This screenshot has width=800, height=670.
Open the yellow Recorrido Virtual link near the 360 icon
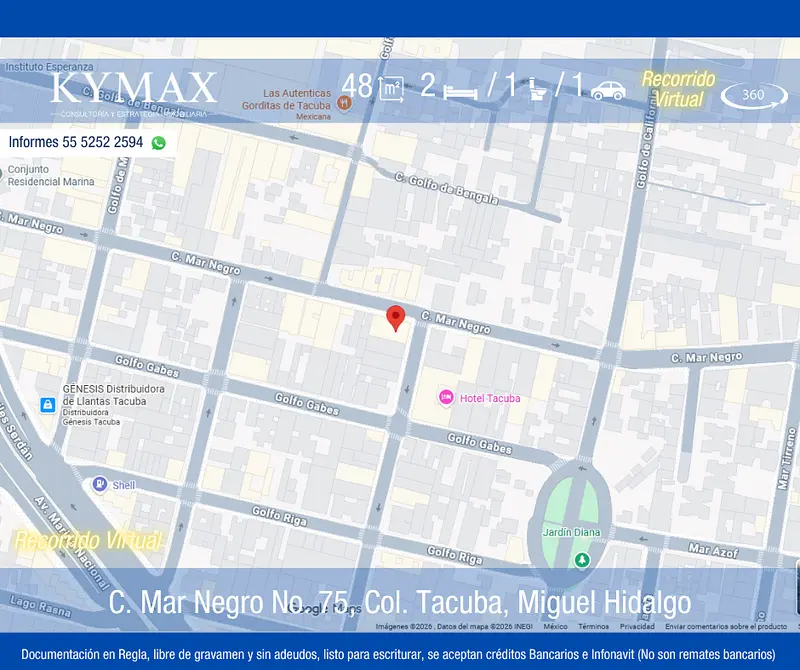point(679,89)
